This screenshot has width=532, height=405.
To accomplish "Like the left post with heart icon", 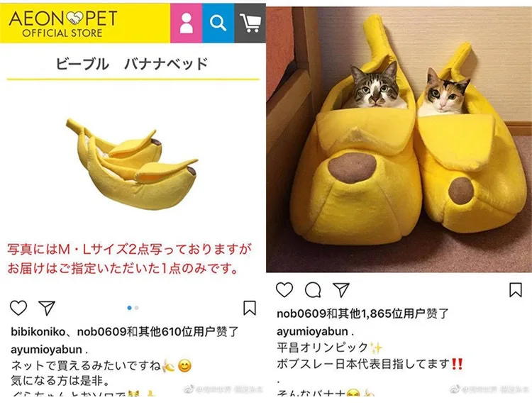I will (x=18, y=308).
